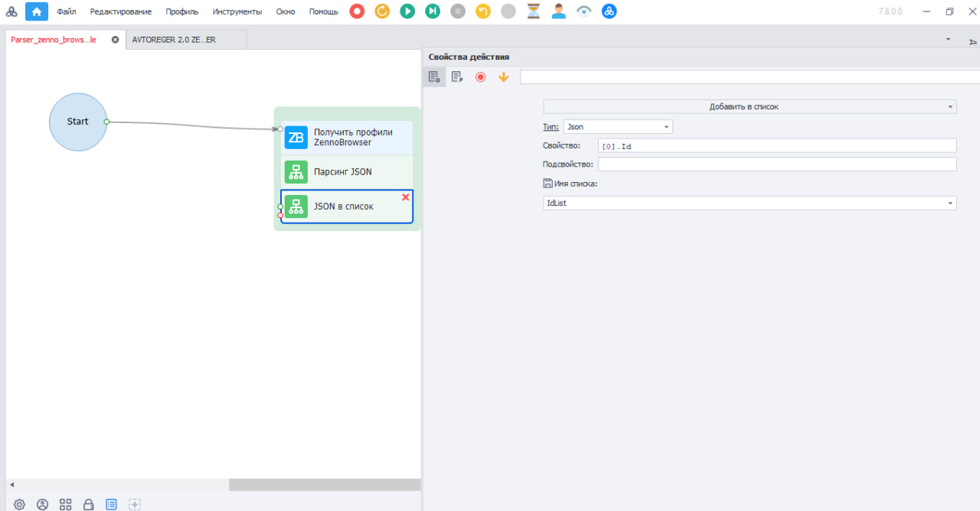Click the "Подсвойство" input field
Viewport: 980px width, 511px height.
(777, 164)
